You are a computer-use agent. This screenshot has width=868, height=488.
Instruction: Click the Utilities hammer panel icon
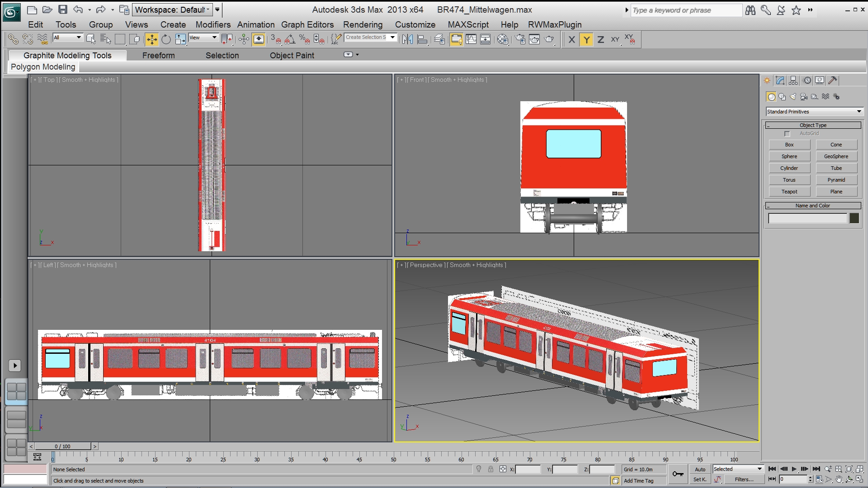click(832, 80)
